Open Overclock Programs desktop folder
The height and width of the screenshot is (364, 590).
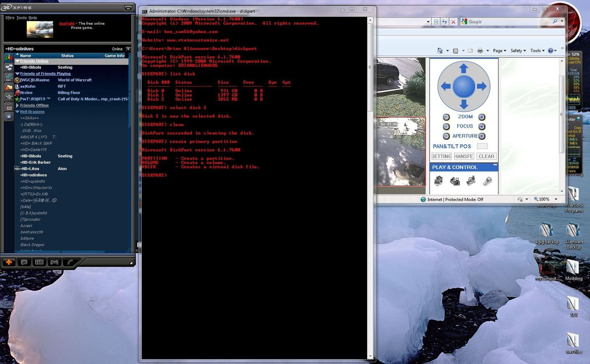[x=574, y=200]
